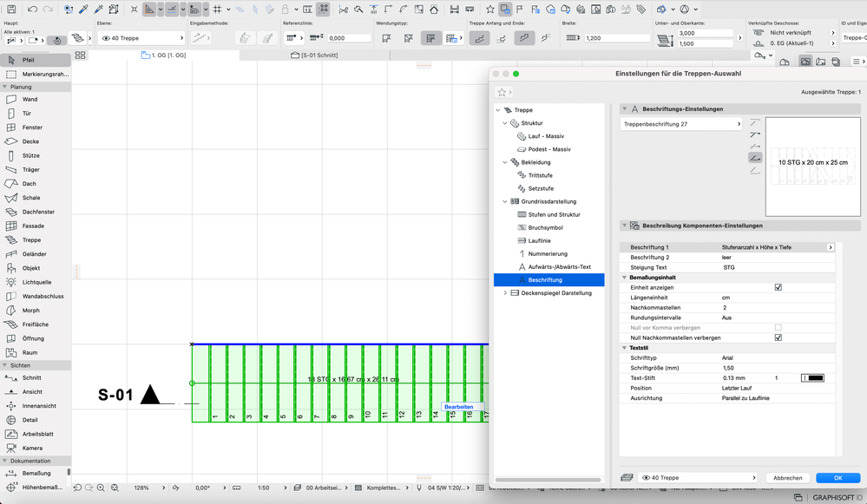The height and width of the screenshot is (504, 867).
Task: Choose the Geländer railing tool
Action: tap(35, 254)
